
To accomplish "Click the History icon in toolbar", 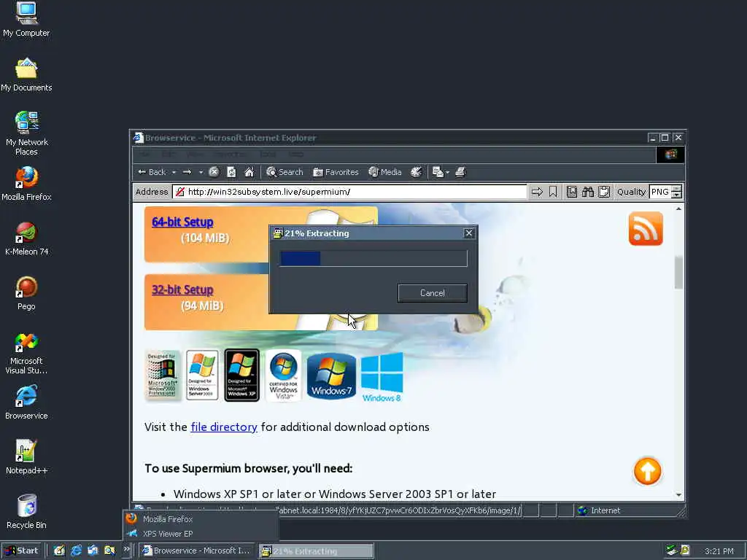I will pos(416,172).
